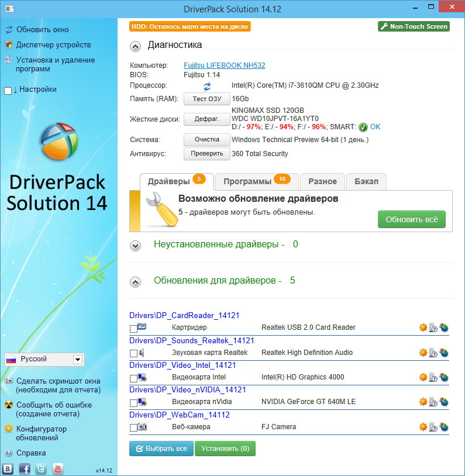Click the Проверить antivirus button

tap(207, 154)
